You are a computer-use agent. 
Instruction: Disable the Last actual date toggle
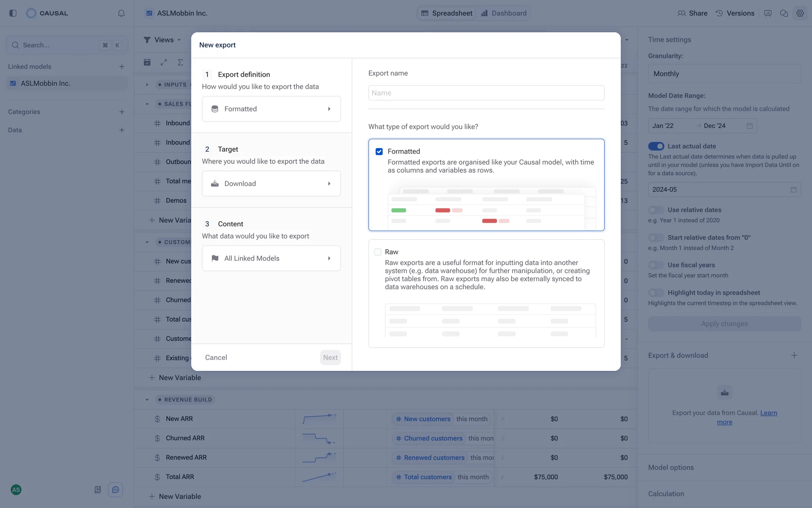tap(656, 146)
